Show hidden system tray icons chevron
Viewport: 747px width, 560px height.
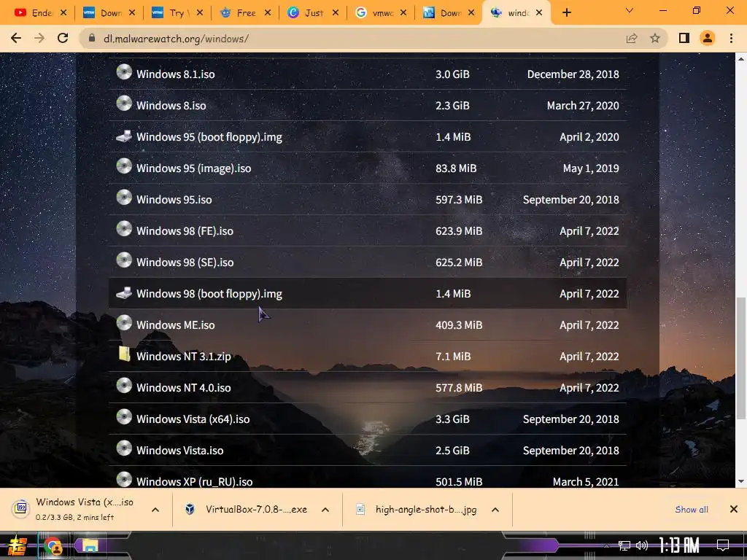point(606,545)
